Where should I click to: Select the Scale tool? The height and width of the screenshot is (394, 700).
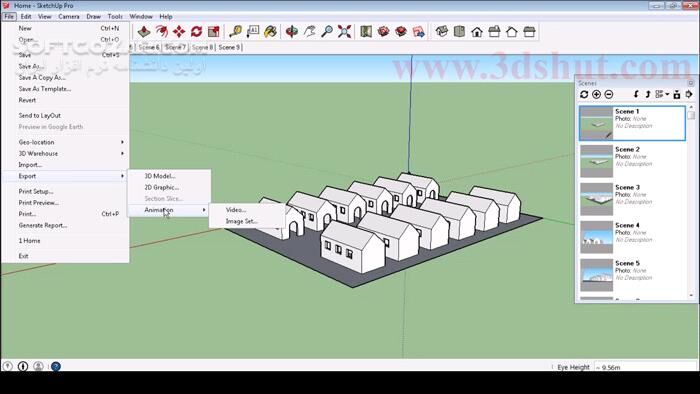pos(213,31)
